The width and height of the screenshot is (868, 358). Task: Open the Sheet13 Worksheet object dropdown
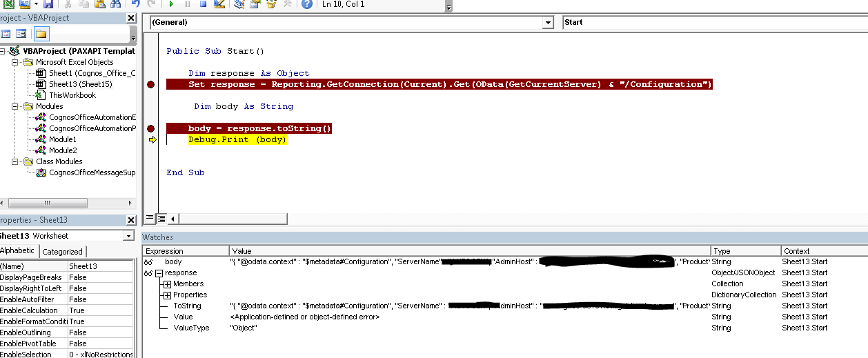tap(129, 236)
